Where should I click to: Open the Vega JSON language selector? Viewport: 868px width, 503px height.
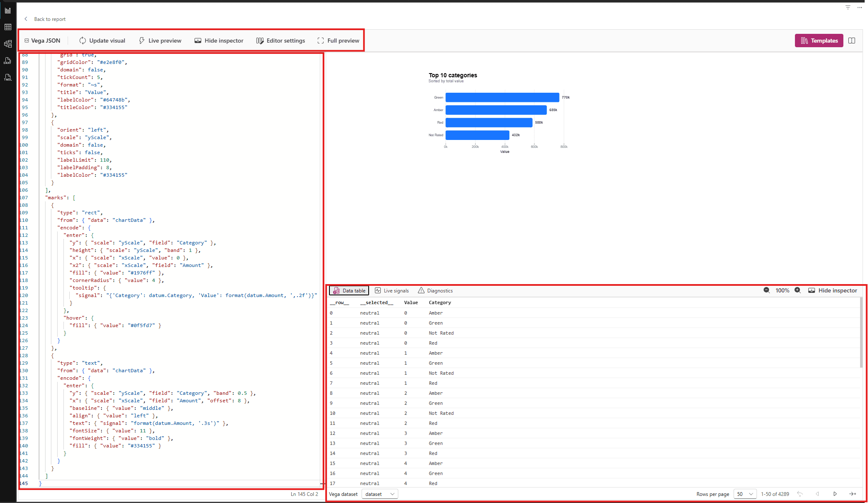click(x=42, y=41)
